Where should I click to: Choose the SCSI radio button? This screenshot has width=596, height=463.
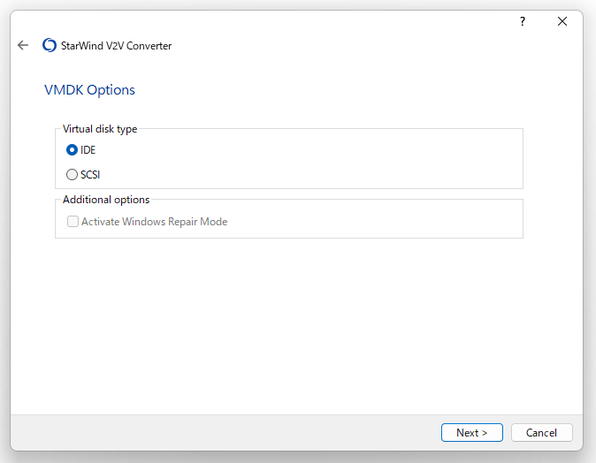click(72, 174)
